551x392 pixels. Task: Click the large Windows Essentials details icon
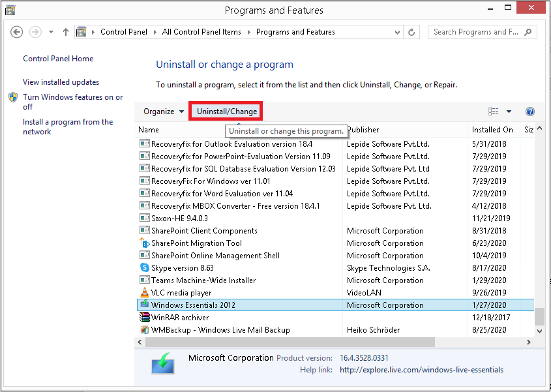click(163, 363)
